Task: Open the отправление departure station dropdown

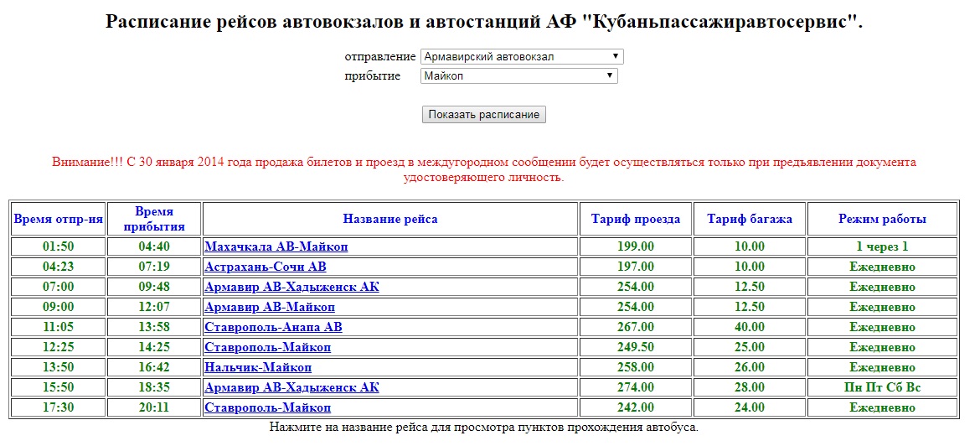Action: 522,57
